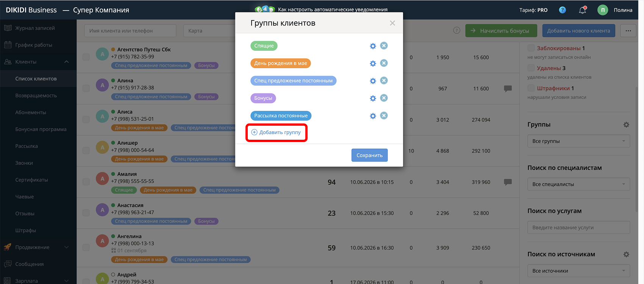Collapse the Клиенты sidebar section
This screenshot has height=284, width=644.
67,62
